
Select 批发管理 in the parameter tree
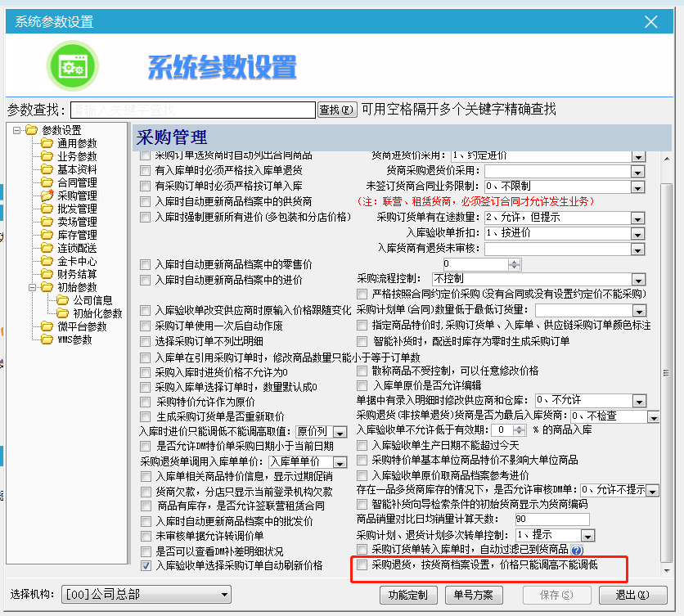tap(76, 209)
